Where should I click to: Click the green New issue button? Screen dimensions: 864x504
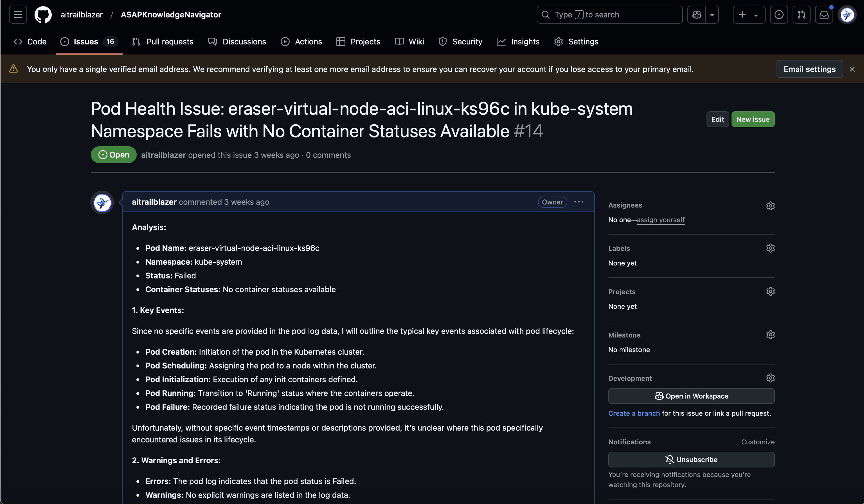(x=753, y=119)
